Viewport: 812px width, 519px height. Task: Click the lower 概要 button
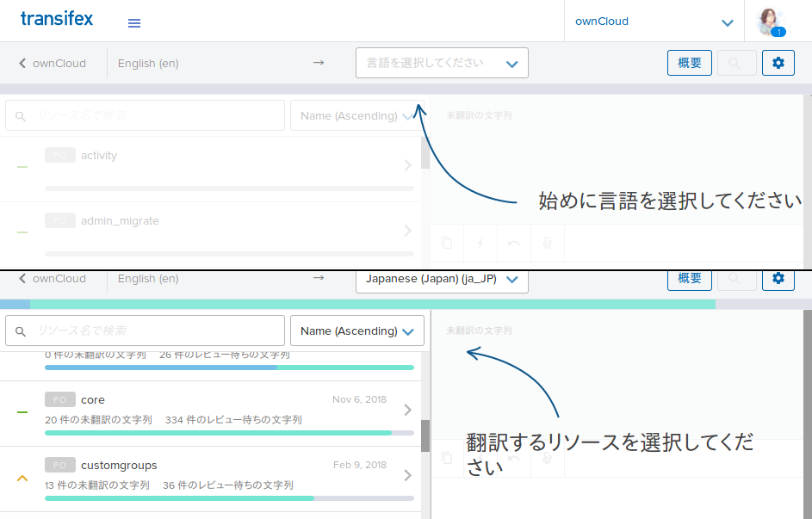pyautogui.click(x=689, y=280)
